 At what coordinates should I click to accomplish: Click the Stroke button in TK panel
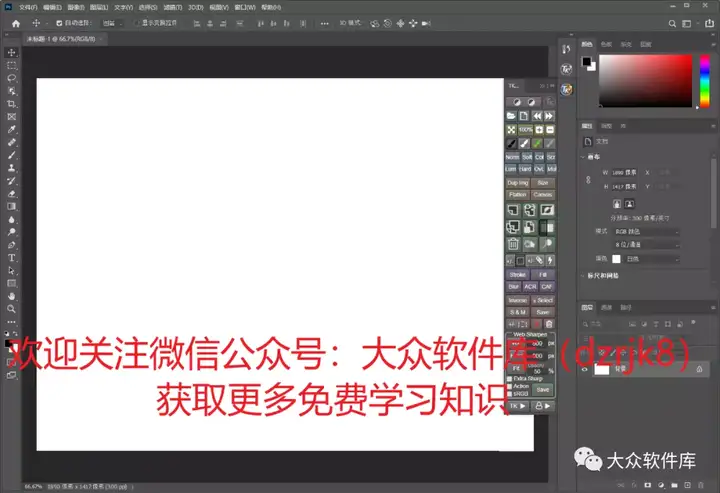[518, 275]
